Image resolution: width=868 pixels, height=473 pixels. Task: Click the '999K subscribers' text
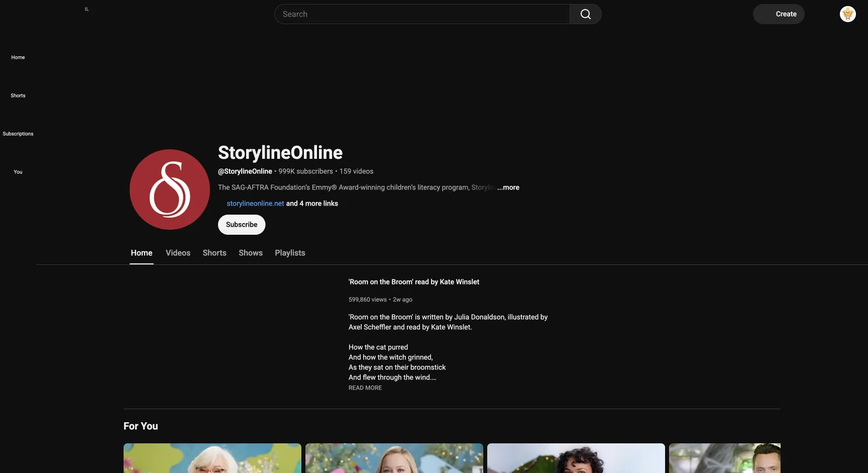tap(306, 171)
